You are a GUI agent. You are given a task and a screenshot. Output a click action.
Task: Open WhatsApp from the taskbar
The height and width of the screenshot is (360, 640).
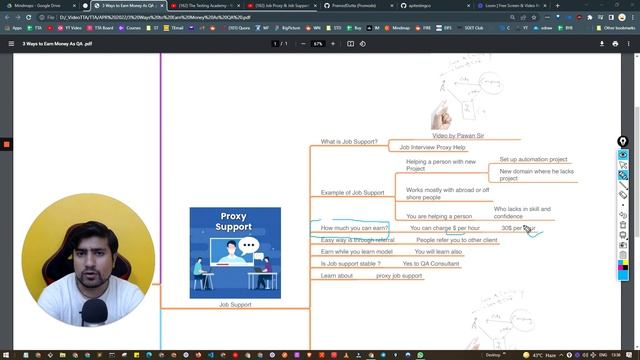click(x=420, y=355)
